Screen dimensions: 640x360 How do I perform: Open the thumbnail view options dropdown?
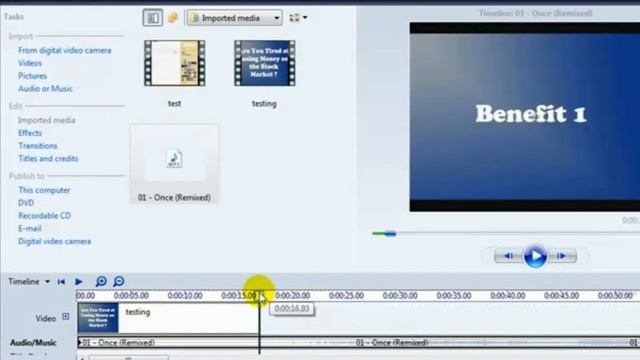(x=298, y=18)
